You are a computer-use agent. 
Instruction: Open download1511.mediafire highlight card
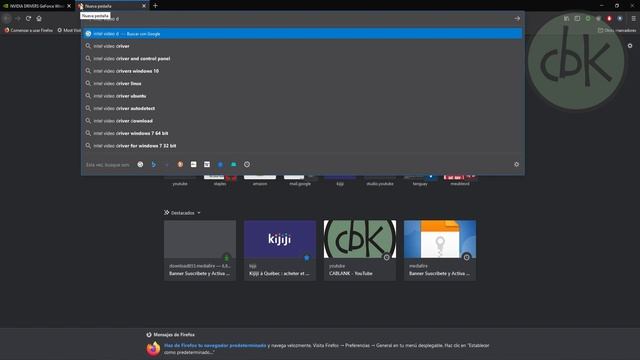(x=200, y=251)
